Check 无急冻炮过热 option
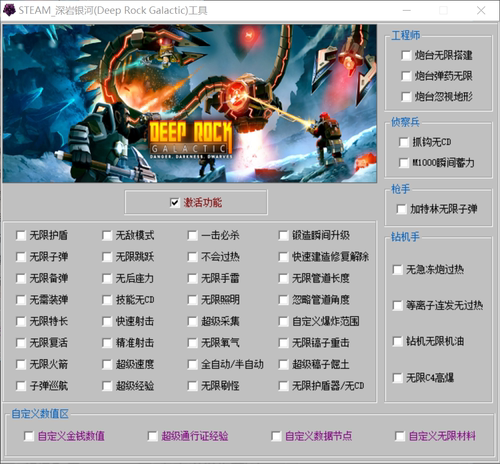The width and height of the screenshot is (500, 464). coord(397,270)
